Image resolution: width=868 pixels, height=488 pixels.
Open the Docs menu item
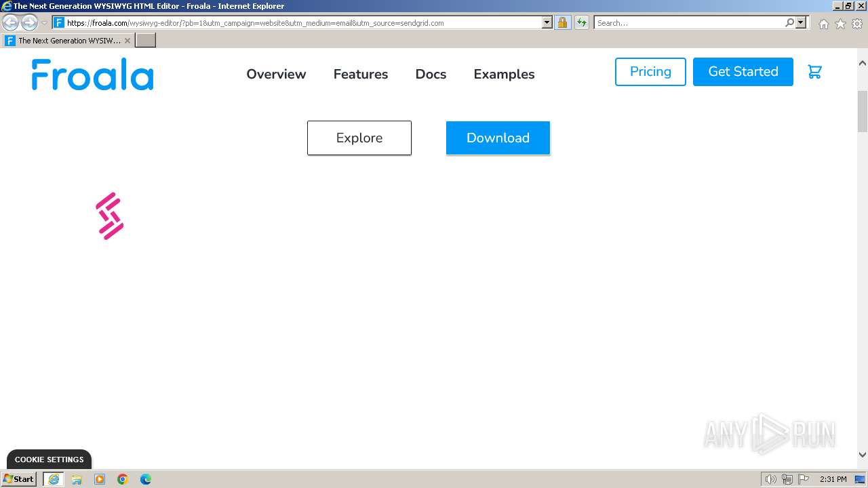[x=431, y=75]
